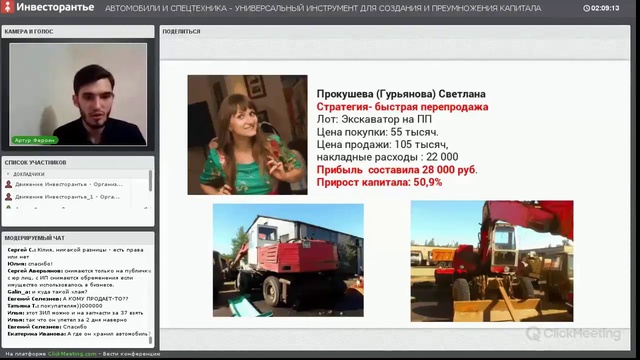Click Galin_a's message и куда такой хлам?
640x360 pixels.
click(47, 292)
